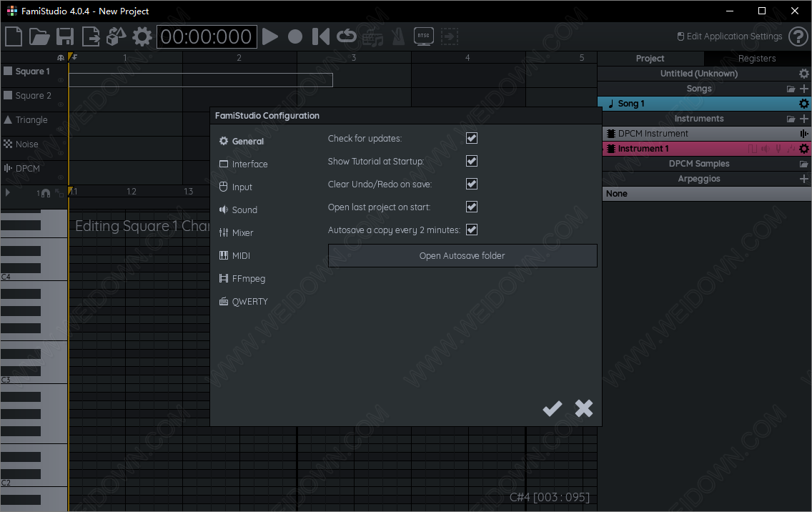Toggle the loop mode icon
Screen dimensions: 812x512
(347, 36)
